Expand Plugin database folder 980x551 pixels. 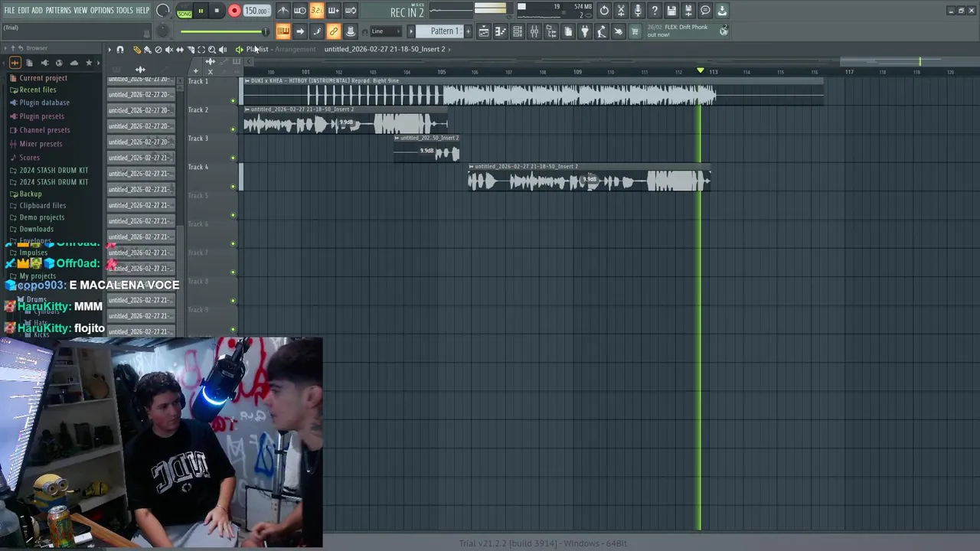(x=44, y=103)
